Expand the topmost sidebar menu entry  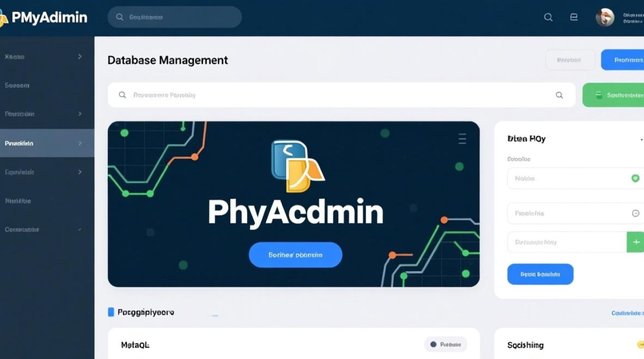80,56
